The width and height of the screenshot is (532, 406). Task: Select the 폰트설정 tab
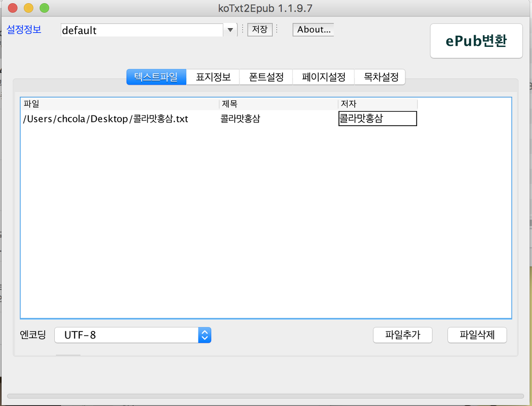266,77
